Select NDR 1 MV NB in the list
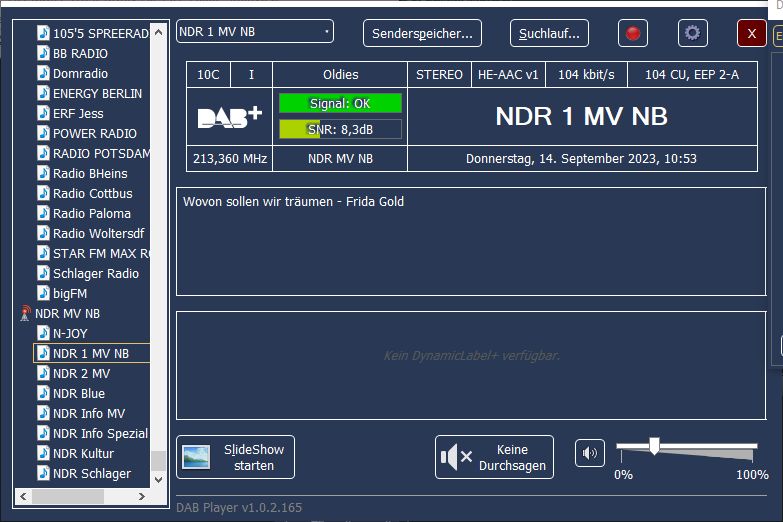Screen dimensions: 783x522 point(91,353)
